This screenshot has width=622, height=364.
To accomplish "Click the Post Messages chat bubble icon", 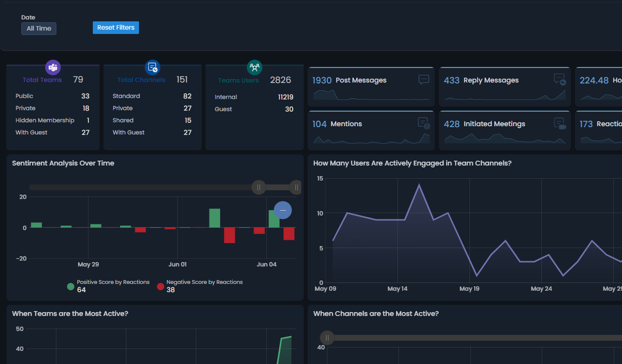I will click(424, 80).
